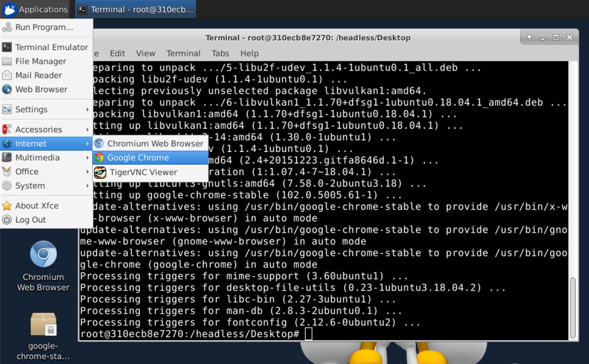Open Google Chrome from Internet submenu
The width and height of the screenshot is (589, 364).
138,158
